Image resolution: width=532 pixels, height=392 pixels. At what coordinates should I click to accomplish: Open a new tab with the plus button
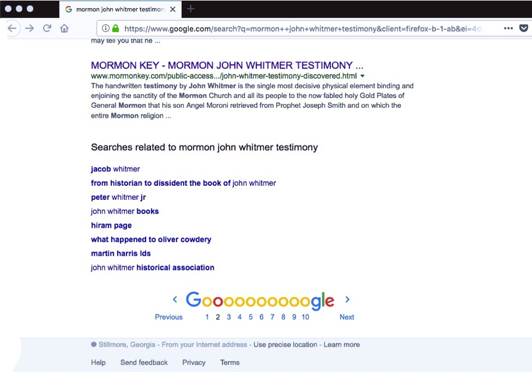click(x=191, y=9)
